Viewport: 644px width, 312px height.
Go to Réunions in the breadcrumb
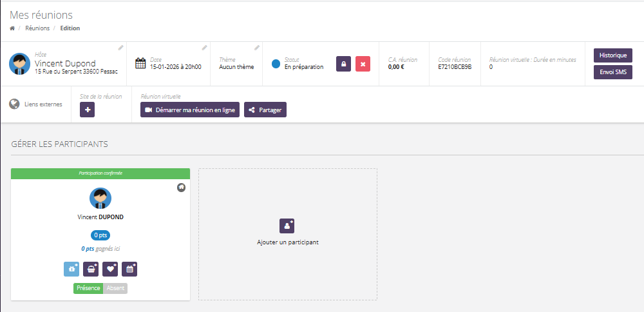(x=37, y=28)
